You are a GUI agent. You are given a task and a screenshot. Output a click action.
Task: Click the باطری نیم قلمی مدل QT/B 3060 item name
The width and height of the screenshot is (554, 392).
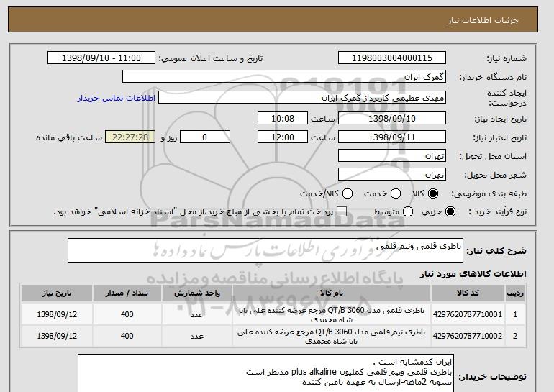coord(332,337)
